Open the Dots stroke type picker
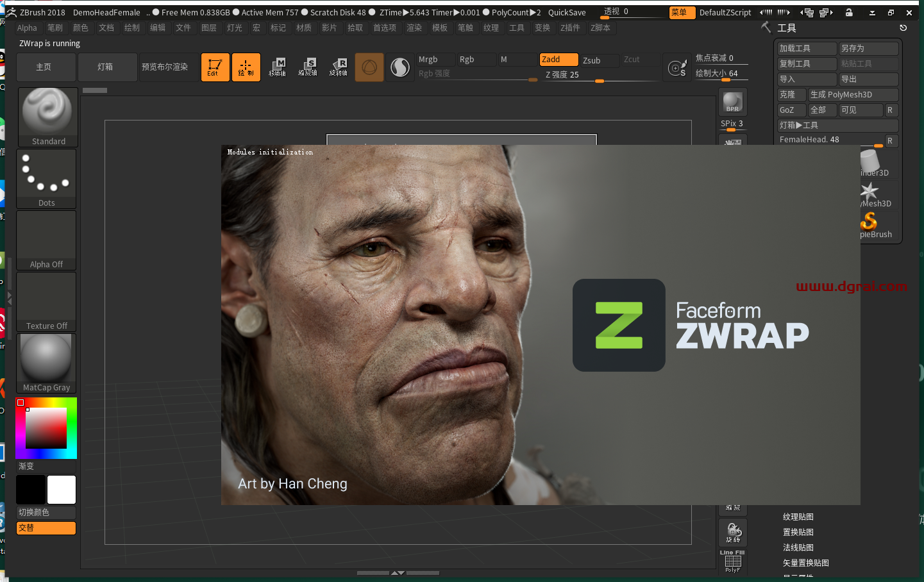The image size is (924, 582). pos(47,179)
